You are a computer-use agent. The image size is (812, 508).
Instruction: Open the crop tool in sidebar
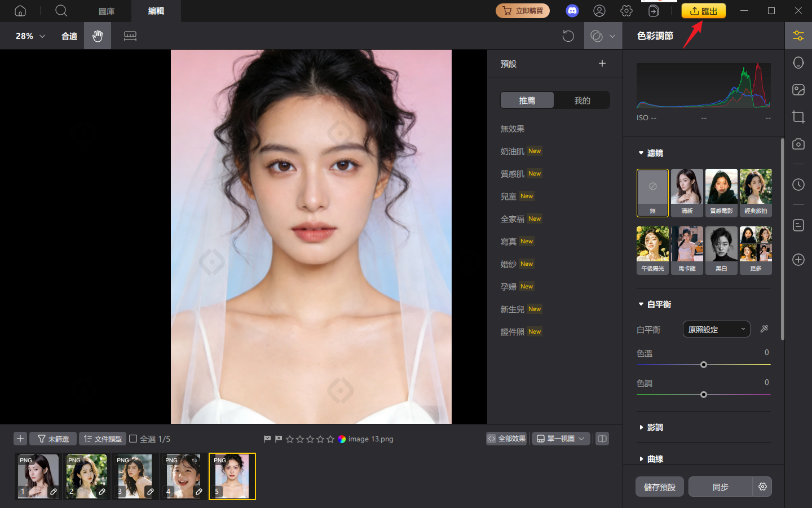coord(798,117)
